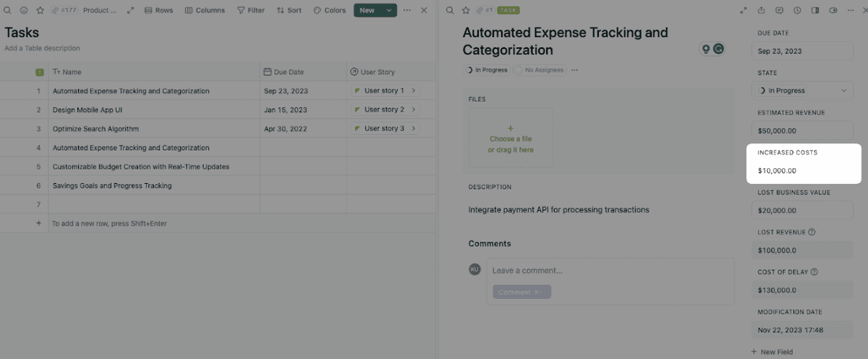Click the Sep 23, 2023 table cell

click(x=303, y=91)
